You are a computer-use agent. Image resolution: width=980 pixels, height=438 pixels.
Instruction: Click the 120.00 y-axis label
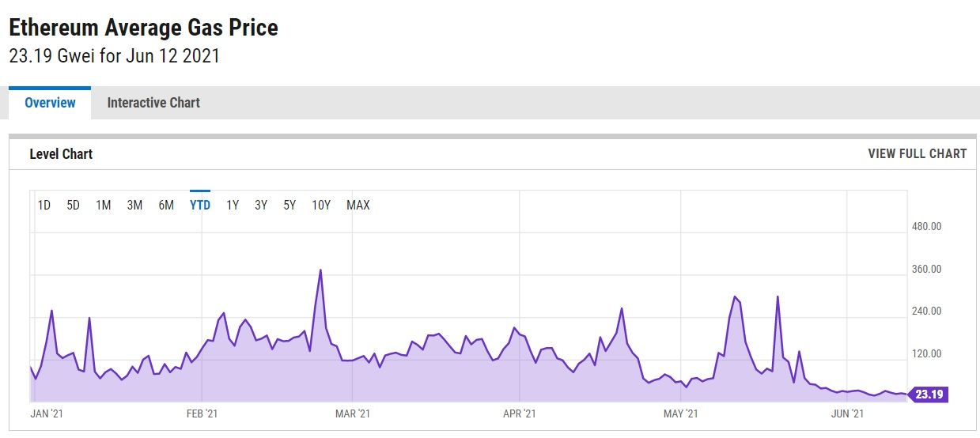(x=926, y=353)
